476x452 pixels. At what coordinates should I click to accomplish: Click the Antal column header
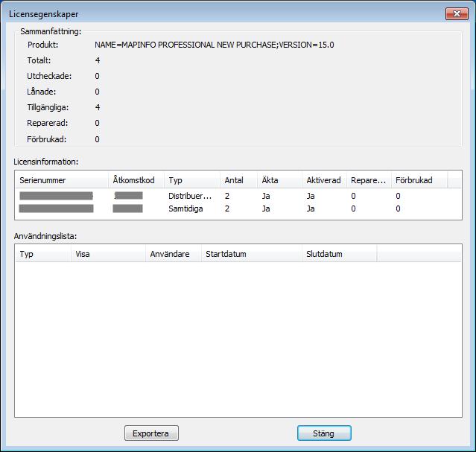click(x=238, y=180)
